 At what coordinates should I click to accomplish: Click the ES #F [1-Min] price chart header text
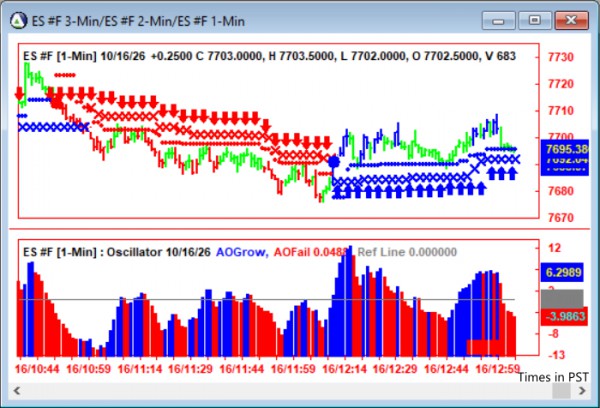tap(269, 56)
